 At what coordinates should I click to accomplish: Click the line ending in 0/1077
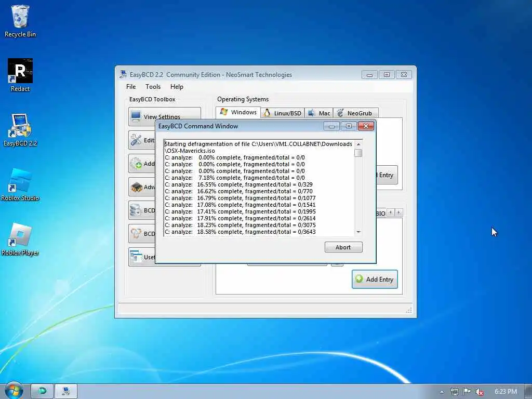coord(240,198)
